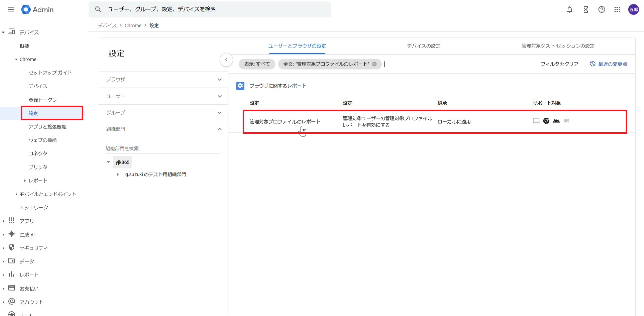Click フィルタをクリア button
This screenshot has width=644, height=316.
coord(559,64)
